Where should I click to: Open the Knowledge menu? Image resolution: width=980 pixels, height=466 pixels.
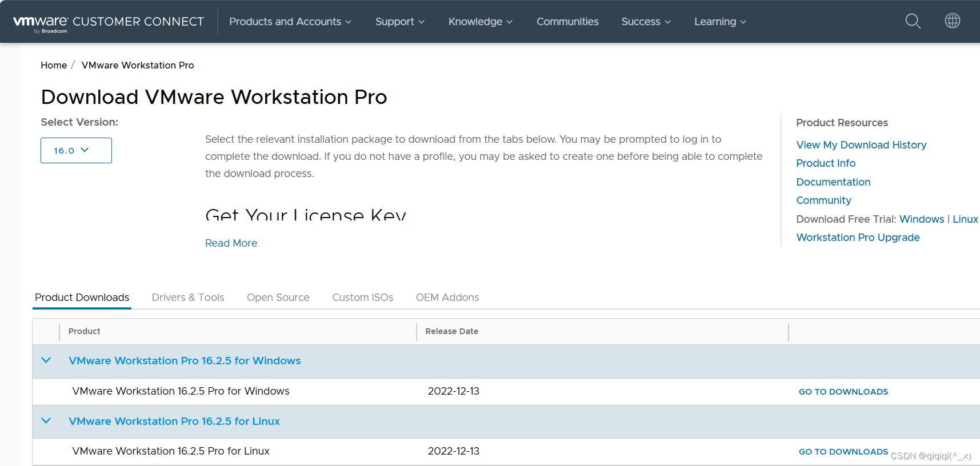[481, 22]
